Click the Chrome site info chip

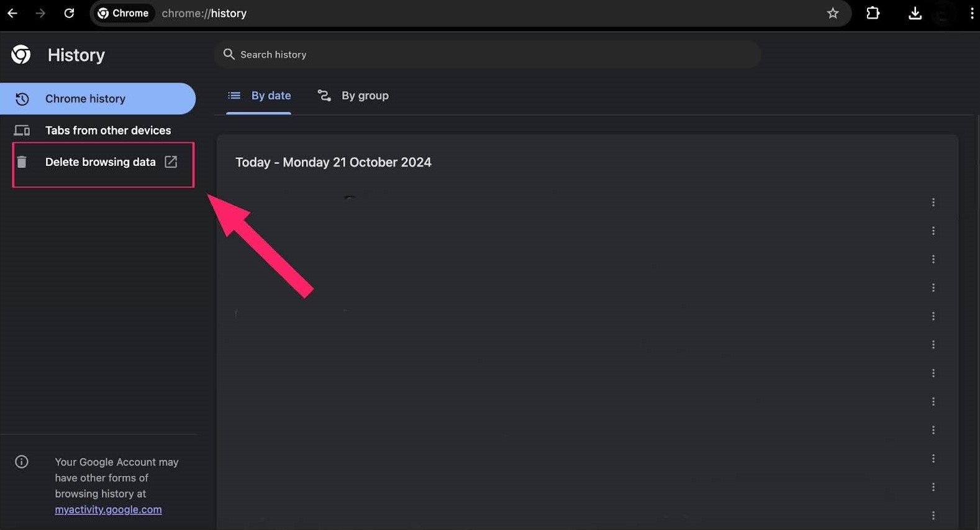click(x=123, y=13)
